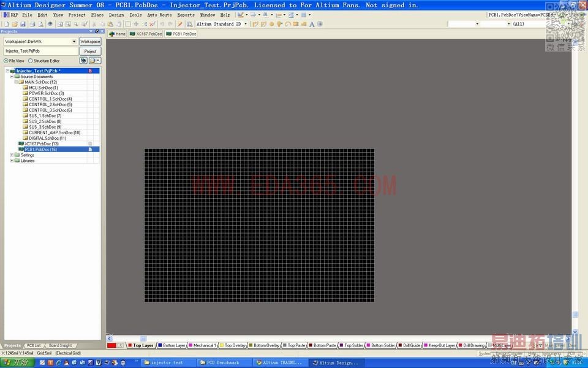
Task: Collapse the MAIN.SchDoc tree node
Action: click(16, 82)
